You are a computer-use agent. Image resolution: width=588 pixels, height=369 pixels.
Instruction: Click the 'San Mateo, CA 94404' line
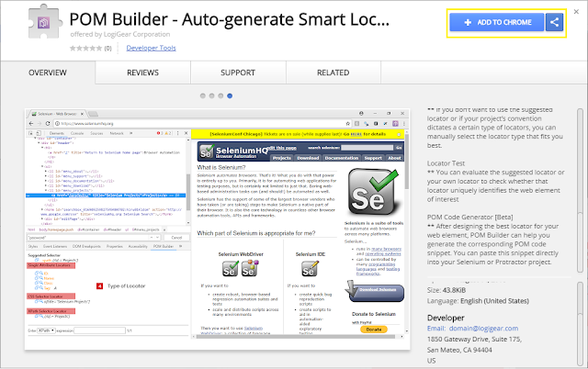pyautogui.click(x=459, y=350)
